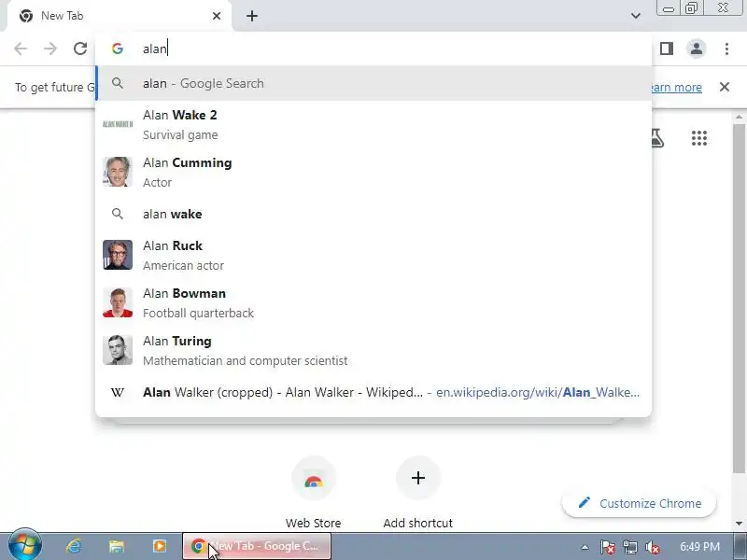Open the Web Store shortcut
The width and height of the screenshot is (747, 560).
click(x=314, y=493)
